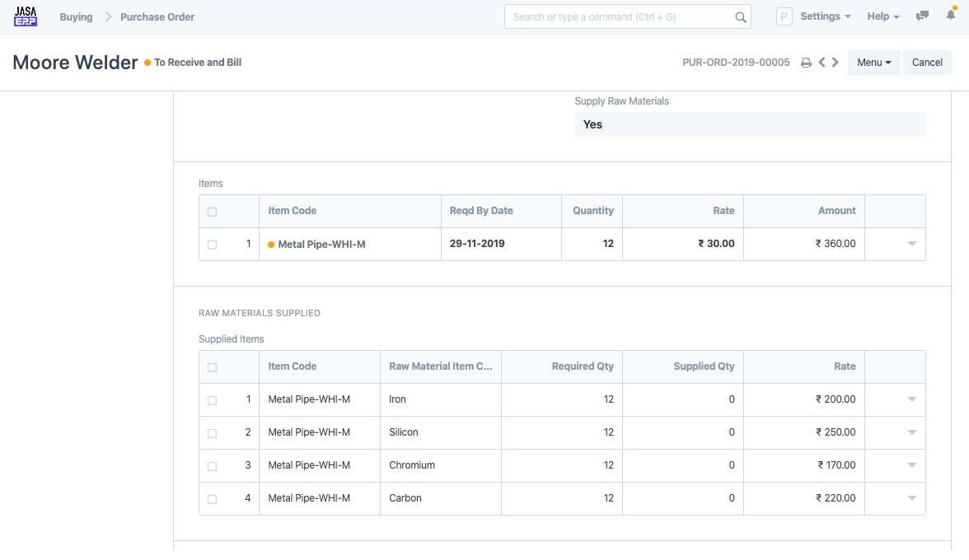
Task: Go to previous document with left arrow
Action: click(x=822, y=63)
